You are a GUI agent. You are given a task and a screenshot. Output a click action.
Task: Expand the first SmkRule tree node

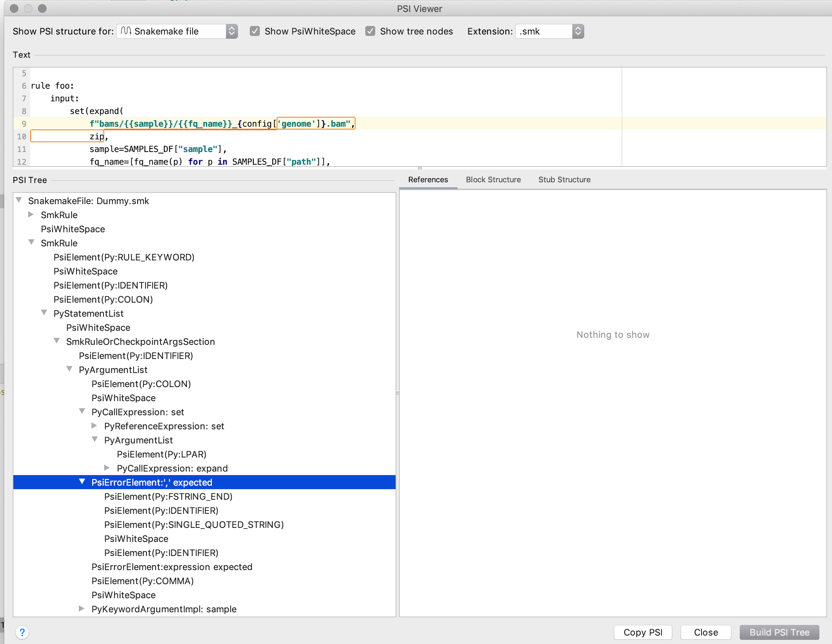point(31,214)
